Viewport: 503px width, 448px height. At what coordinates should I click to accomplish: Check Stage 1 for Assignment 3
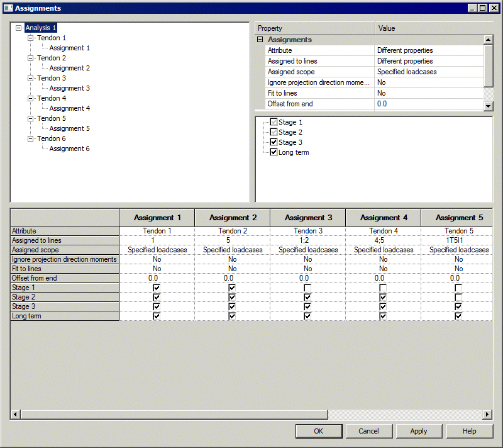pos(307,288)
